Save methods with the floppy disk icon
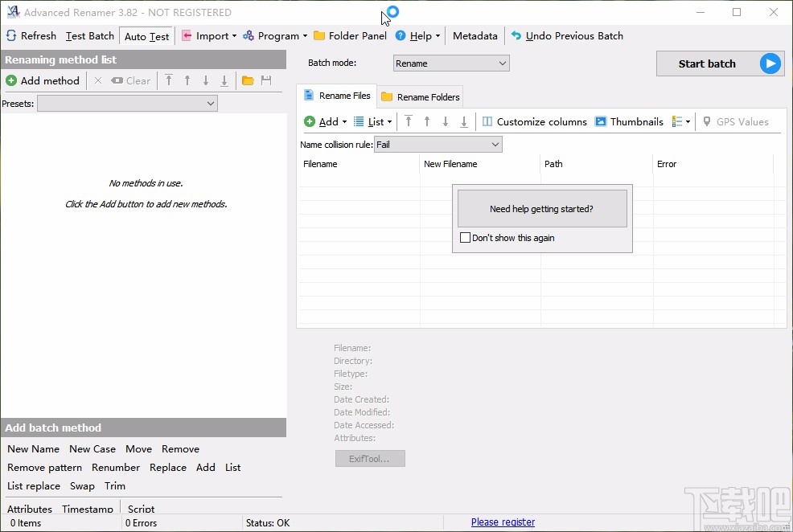The image size is (793, 532). (x=266, y=80)
